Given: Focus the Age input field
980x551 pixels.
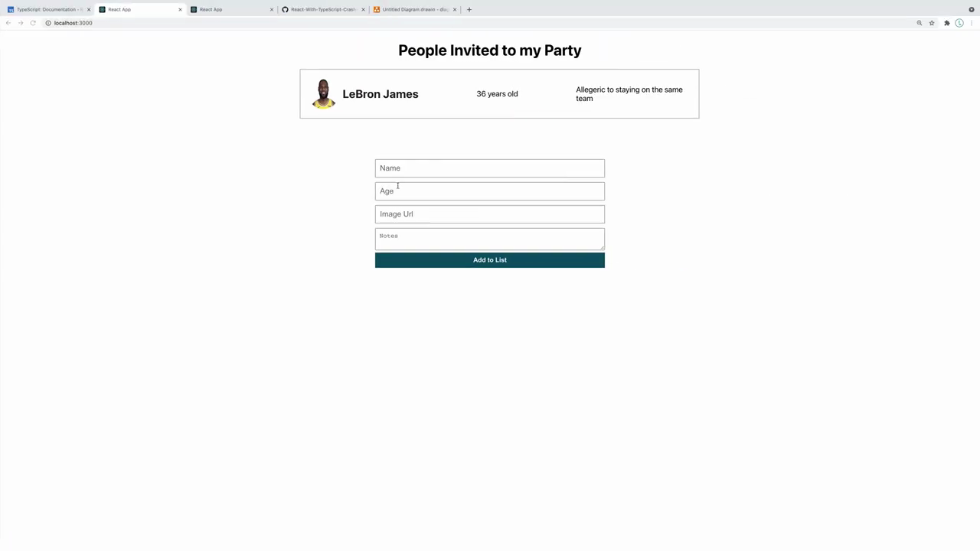Looking at the screenshot, I should click(490, 191).
